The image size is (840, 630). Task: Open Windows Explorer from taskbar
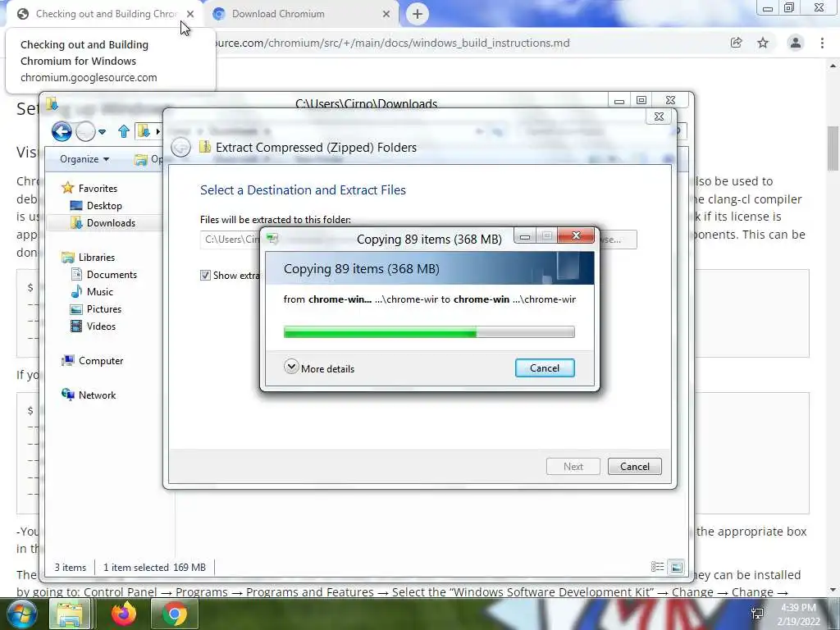pyautogui.click(x=69, y=614)
